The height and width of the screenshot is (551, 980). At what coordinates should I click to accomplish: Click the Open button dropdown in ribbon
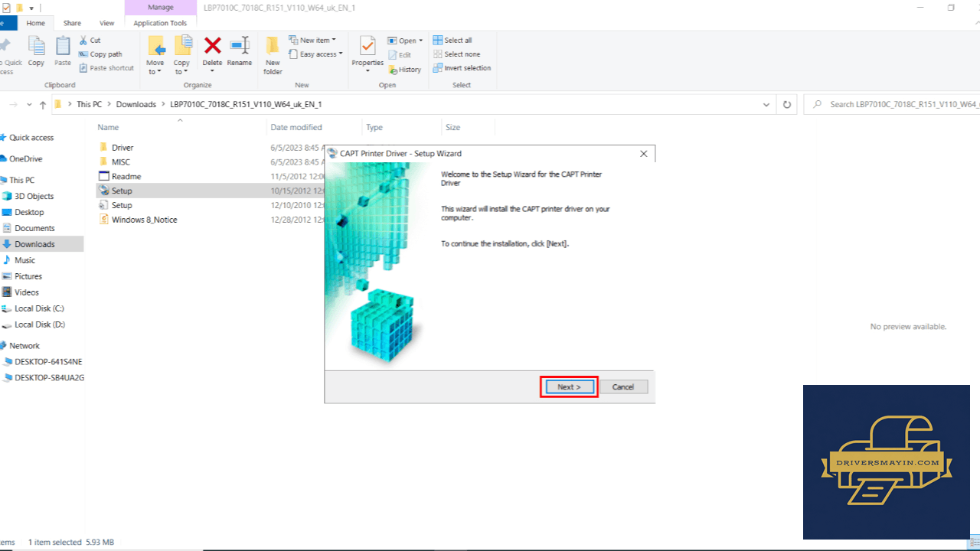click(x=405, y=41)
